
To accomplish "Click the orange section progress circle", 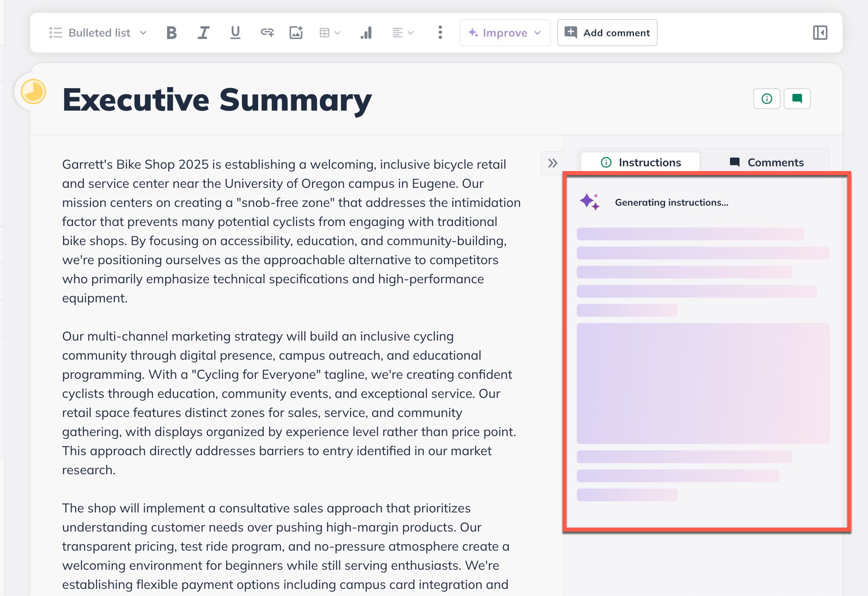I will [33, 92].
